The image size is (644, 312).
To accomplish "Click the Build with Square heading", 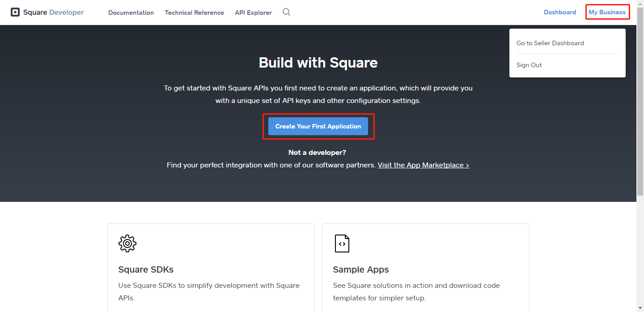I will [x=318, y=62].
